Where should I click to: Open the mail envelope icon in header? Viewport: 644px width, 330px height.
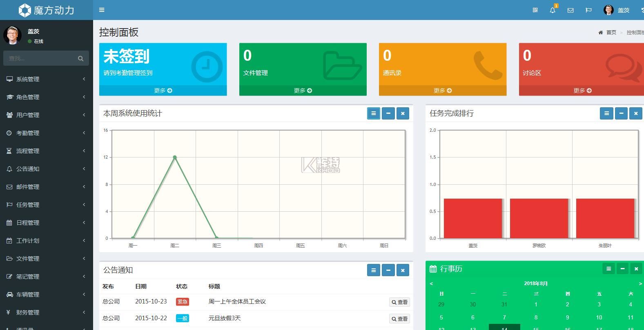[570, 10]
